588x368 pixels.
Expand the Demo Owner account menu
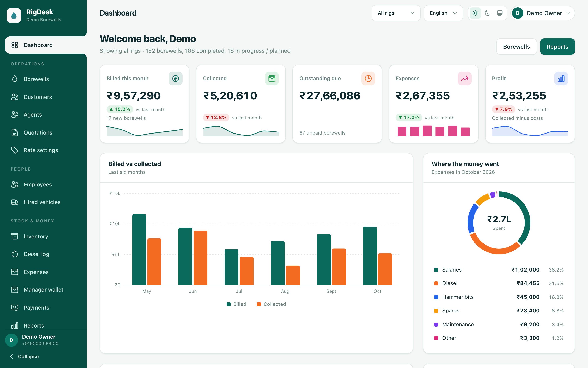[x=542, y=13]
